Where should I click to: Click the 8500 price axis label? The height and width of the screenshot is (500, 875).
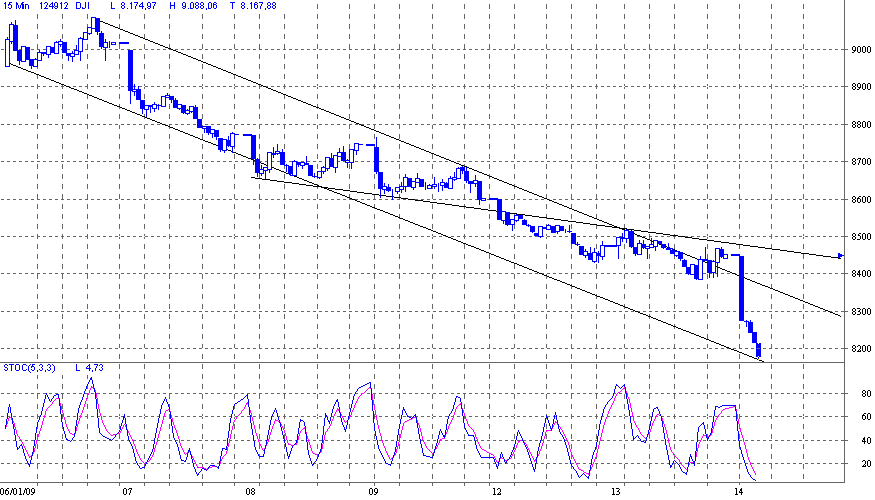click(x=861, y=237)
